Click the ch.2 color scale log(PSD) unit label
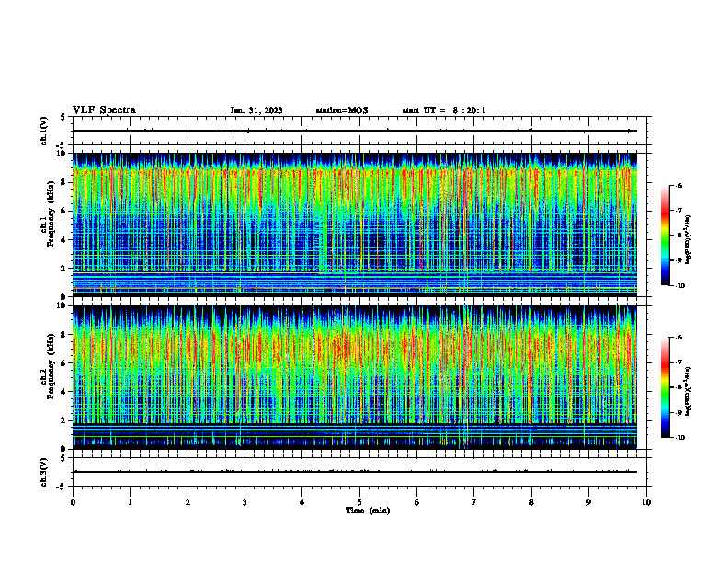The width and height of the screenshot is (728, 563). point(688,392)
